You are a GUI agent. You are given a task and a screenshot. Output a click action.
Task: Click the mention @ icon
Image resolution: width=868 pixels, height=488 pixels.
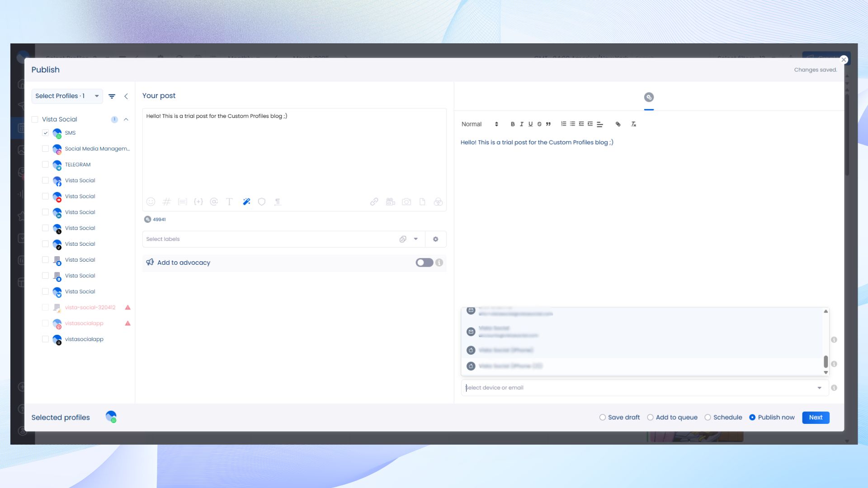click(214, 202)
